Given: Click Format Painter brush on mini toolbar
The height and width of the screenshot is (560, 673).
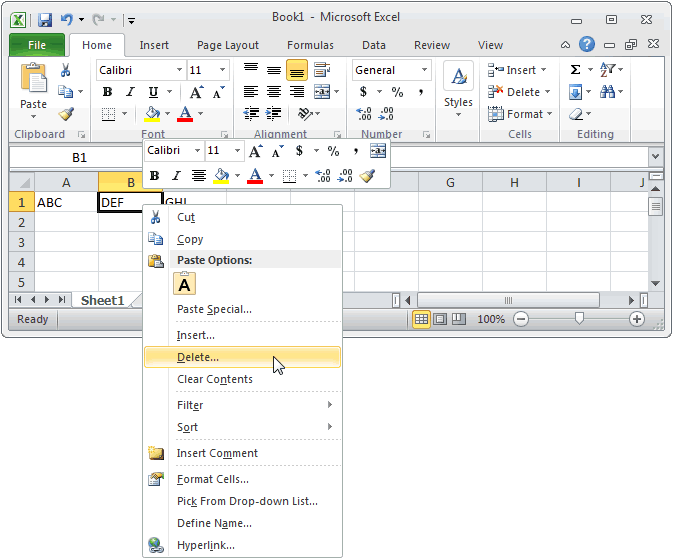Looking at the screenshot, I should point(367,176).
